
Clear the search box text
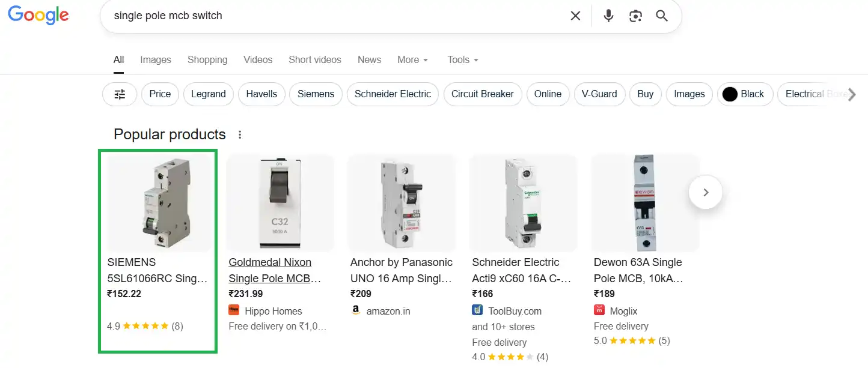[575, 16]
